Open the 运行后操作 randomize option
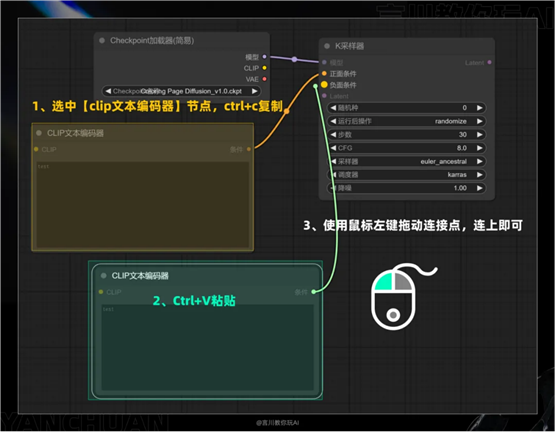The width and height of the screenshot is (555, 432). 406,121
